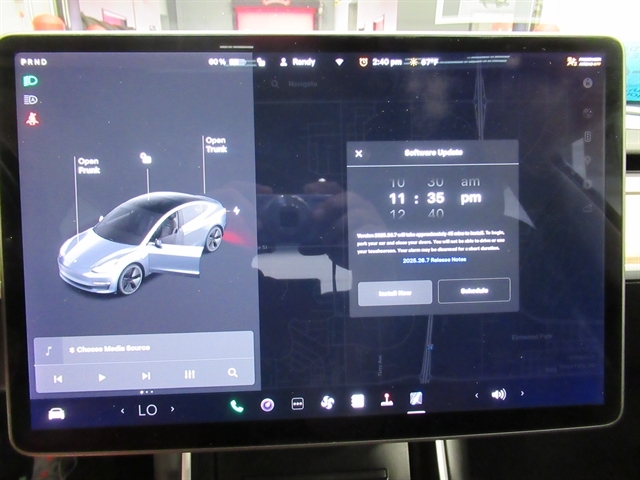Raise volume with right chevron
640x480 pixels.
(522, 393)
